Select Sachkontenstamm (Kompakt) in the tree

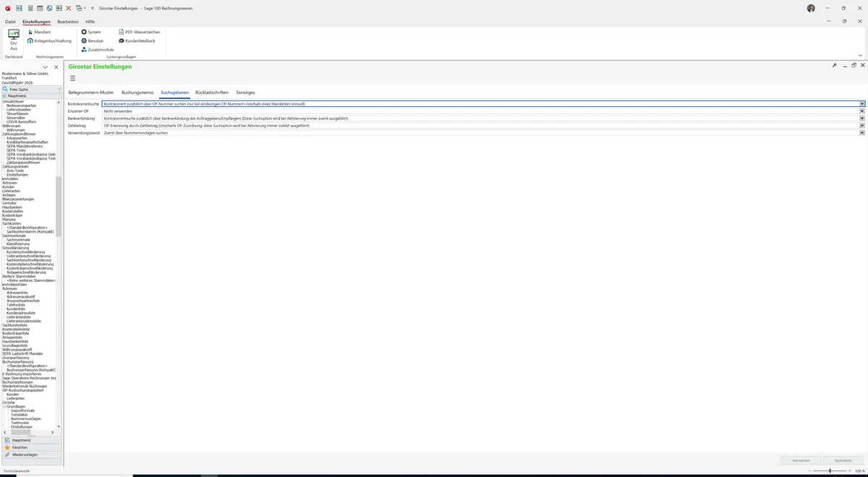[x=30, y=231]
